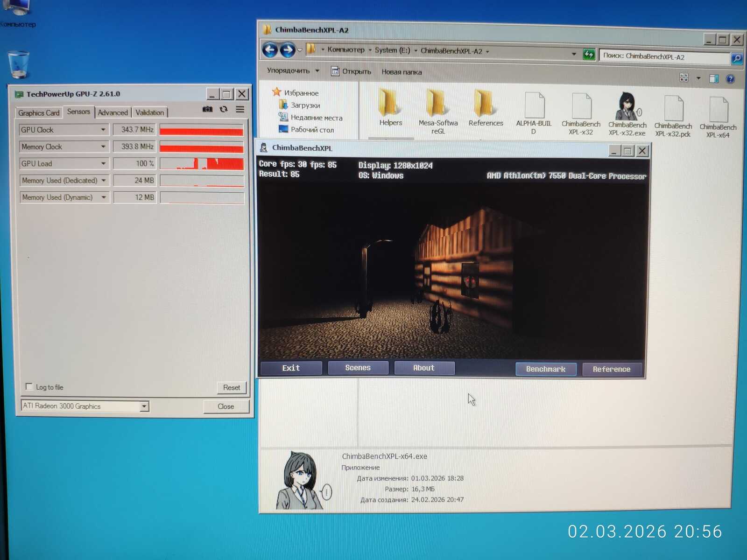747x560 pixels.
Task: Select the ChimbaBenchXPL-x64 file
Action: pos(718,118)
